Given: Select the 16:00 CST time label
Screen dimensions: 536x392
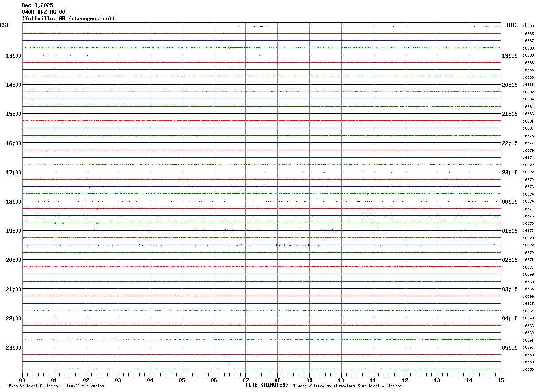Looking at the screenshot, I should [14, 143].
